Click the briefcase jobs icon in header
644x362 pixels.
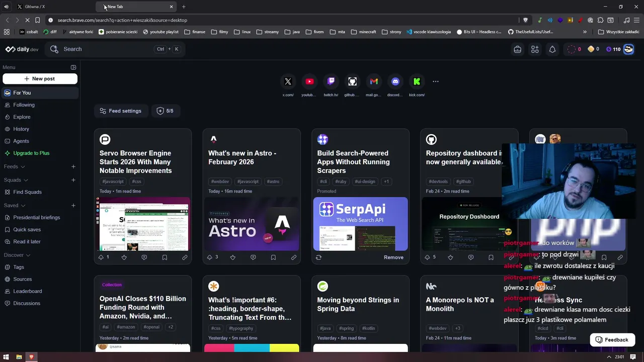point(517,49)
